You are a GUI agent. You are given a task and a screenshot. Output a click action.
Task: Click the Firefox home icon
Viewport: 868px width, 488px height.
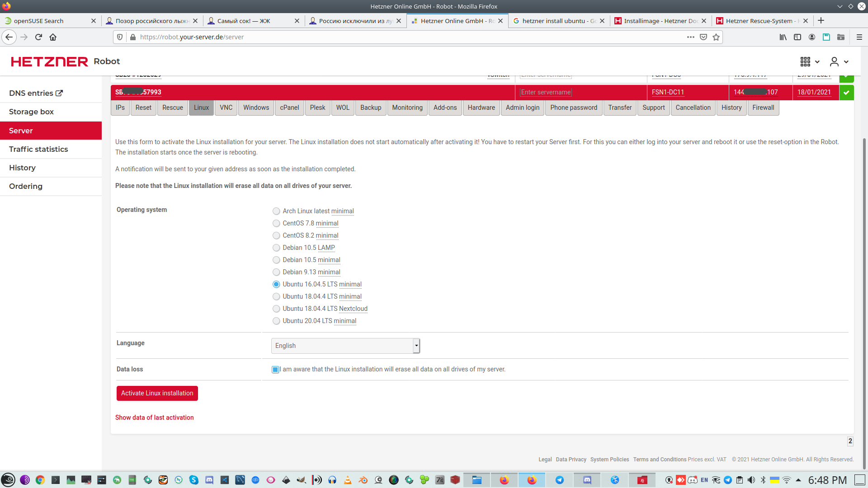pyautogui.click(x=53, y=37)
